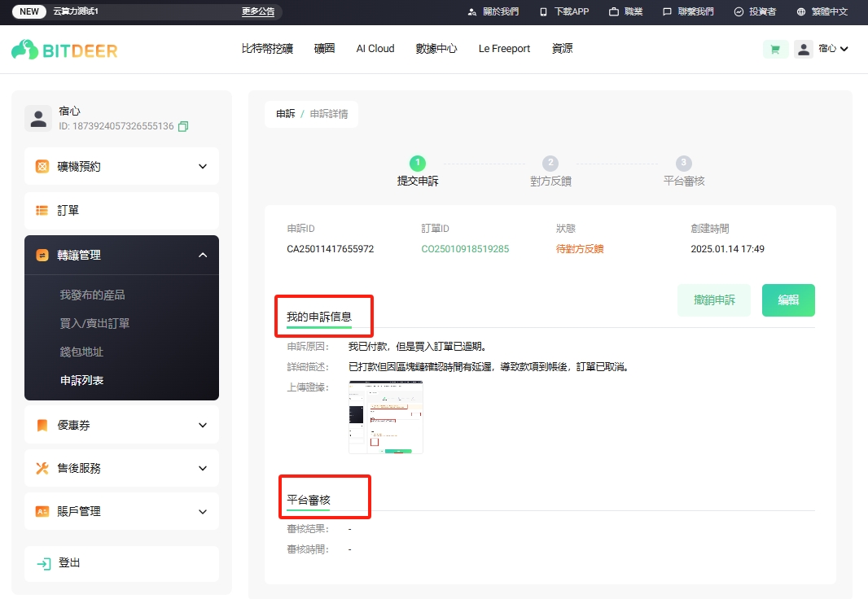
Task: Click 登出 sidebar item
Action: (122, 564)
